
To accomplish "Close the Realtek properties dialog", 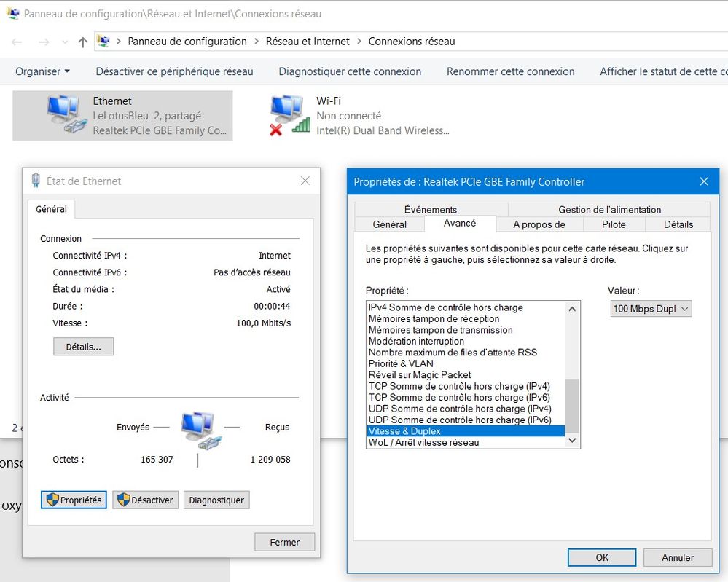I will coord(703,181).
